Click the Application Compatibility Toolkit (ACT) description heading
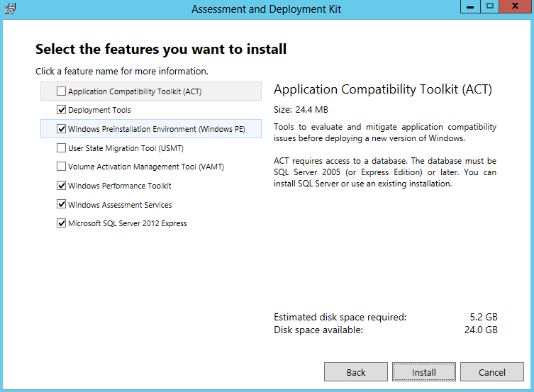534x392 pixels. point(383,89)
